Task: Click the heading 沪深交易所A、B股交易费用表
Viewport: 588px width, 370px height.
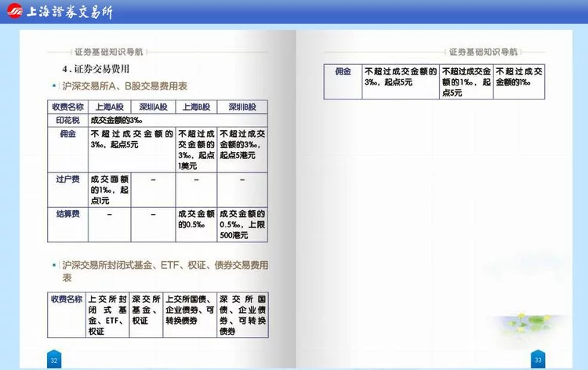Action: coord(125,86)
